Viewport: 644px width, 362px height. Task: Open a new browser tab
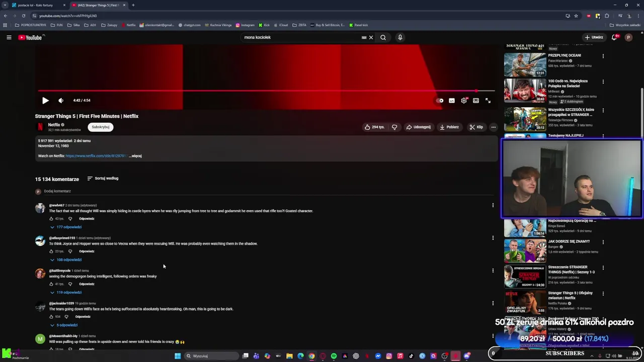pos(133,5)
